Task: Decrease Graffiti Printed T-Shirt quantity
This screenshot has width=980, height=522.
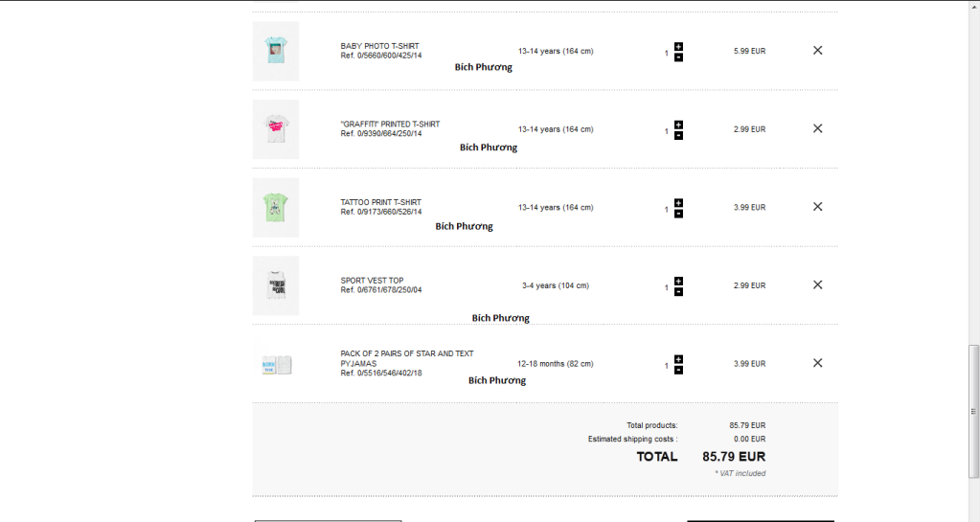Action: tap(678, 136)
